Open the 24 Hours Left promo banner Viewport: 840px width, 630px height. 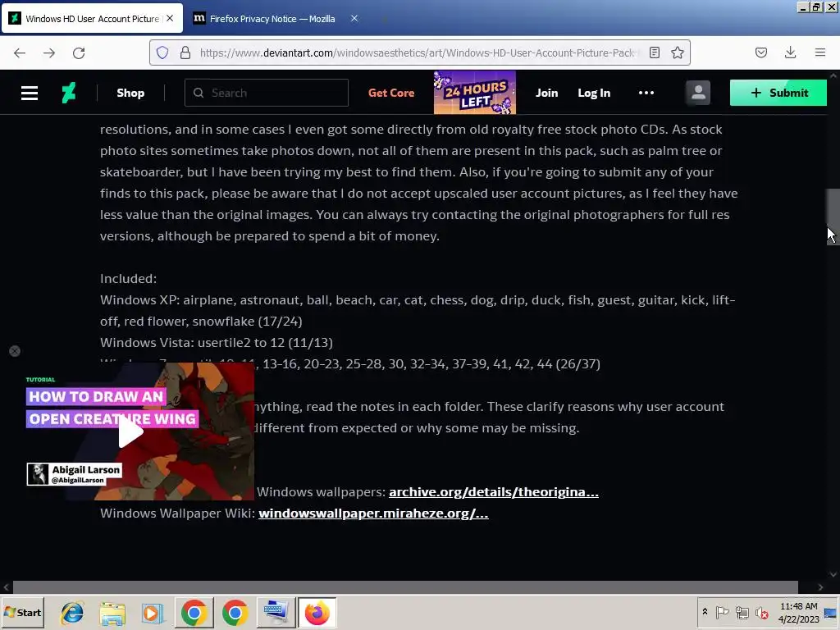coord(475,92)
